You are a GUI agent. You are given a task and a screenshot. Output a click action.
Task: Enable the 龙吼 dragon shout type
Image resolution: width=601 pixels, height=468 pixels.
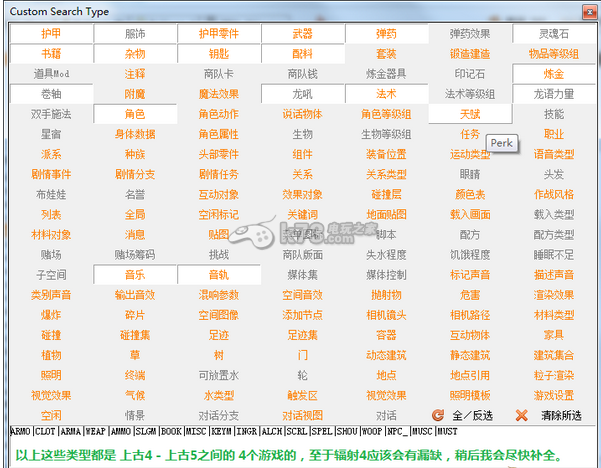pyautogui.click(x=302, y=93)
